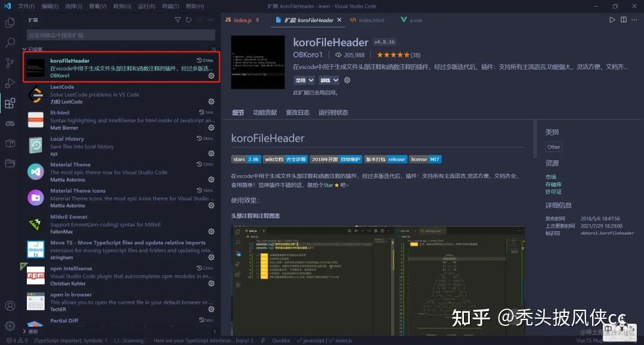Open the dropdown arrow next to 卸载
644x345 pixels.
coord(336,80)
